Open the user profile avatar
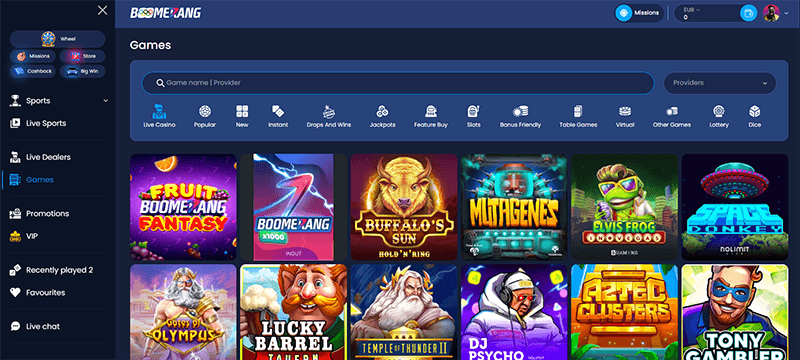 pyautogui.click(x=771, y=13)
